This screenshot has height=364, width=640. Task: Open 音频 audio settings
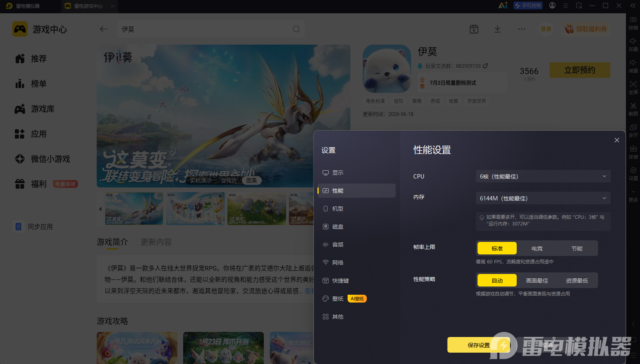(x=357, y=245)
